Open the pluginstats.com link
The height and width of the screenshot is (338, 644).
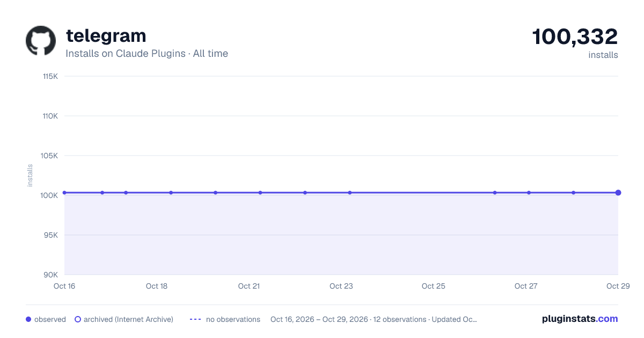[x=580, y=319]
